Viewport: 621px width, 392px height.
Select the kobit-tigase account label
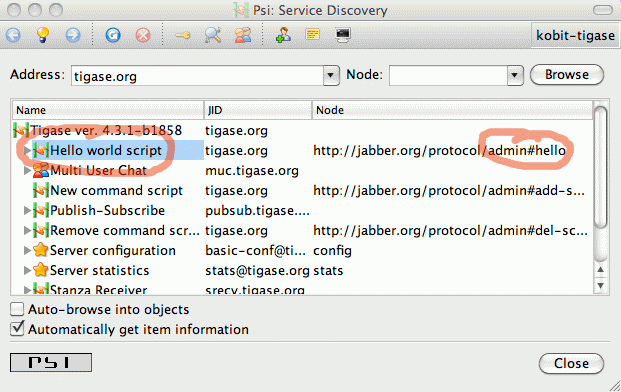[575, 35]
